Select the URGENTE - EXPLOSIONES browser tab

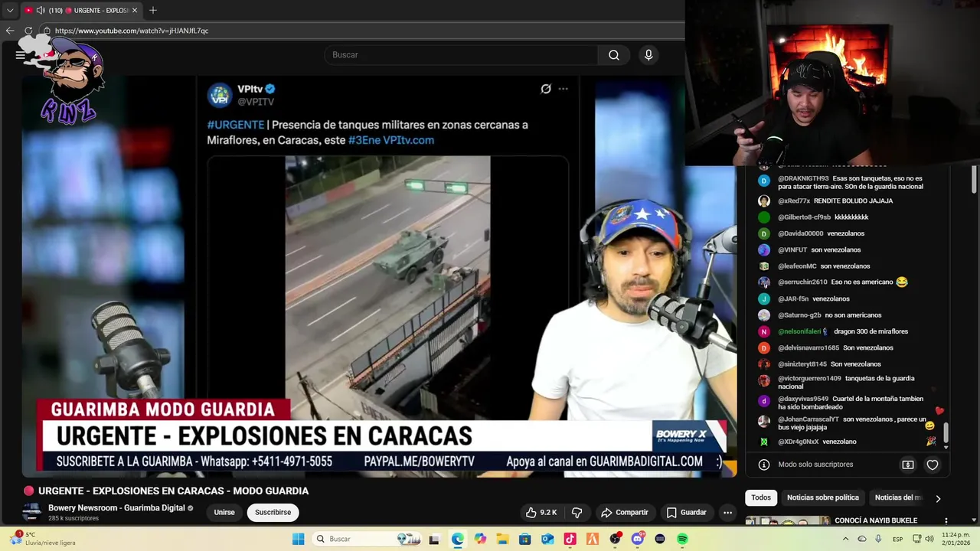point(80,11)
